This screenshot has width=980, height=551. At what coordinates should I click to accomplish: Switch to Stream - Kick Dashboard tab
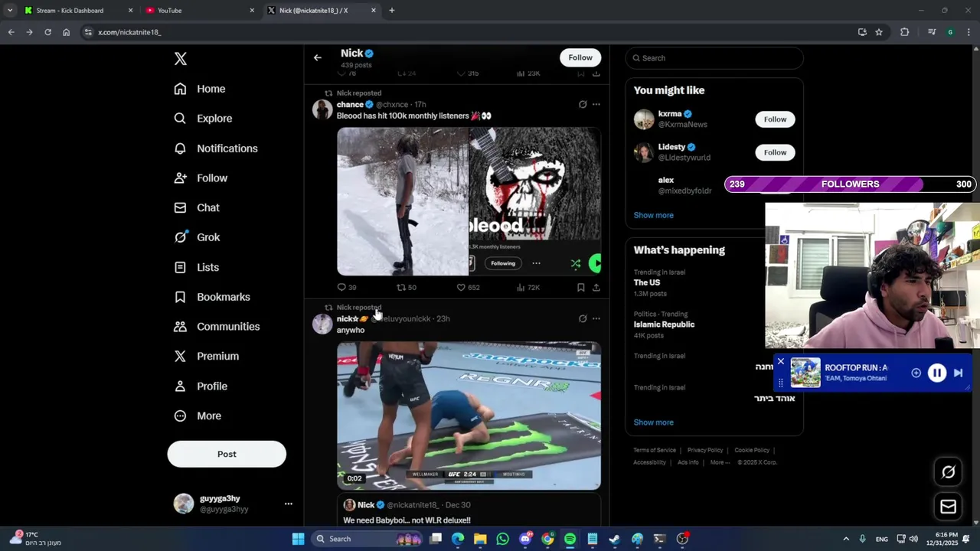(78, 11)
